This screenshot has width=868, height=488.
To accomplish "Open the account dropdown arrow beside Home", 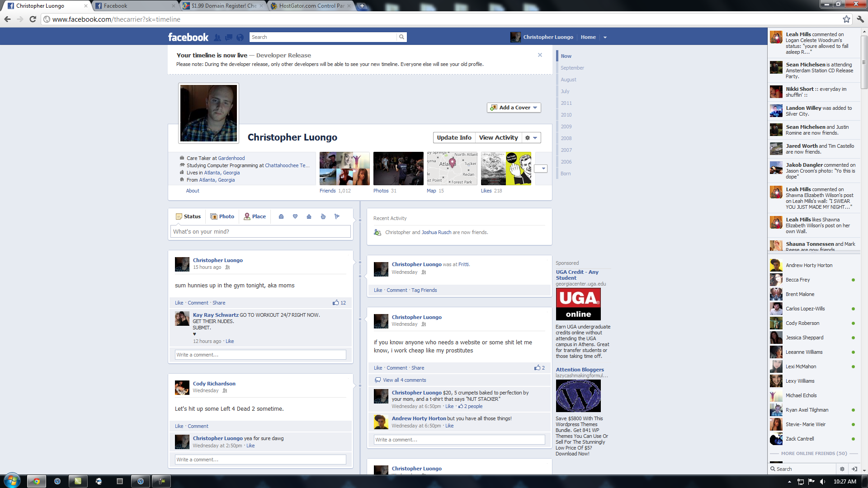I will pyautogui.click(x=605, y=38).
